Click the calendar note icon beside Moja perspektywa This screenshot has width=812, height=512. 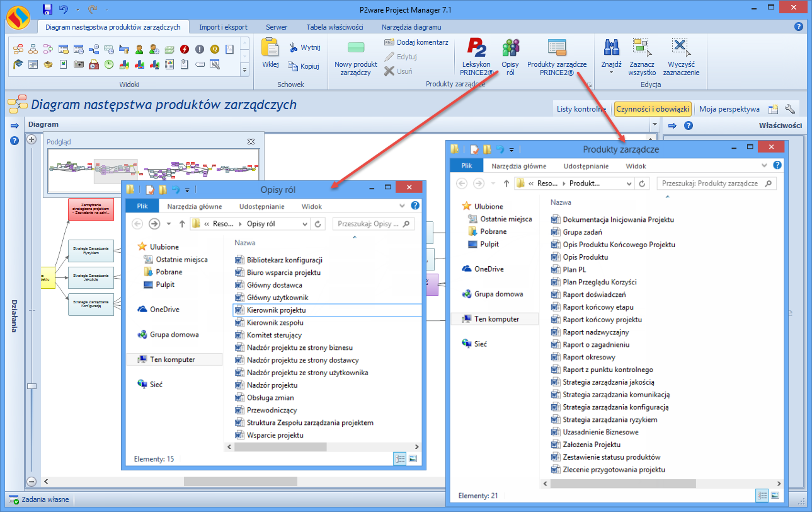click(x=773, y=109)
